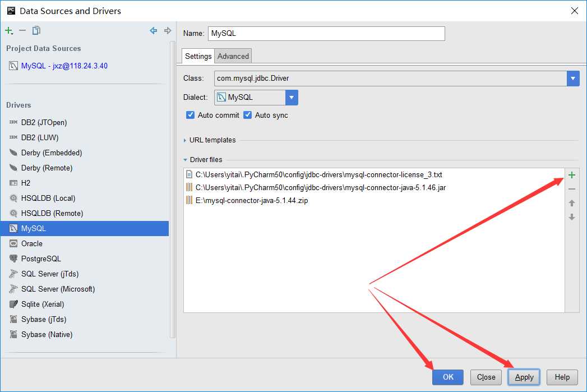Select HSQLDB (Remote) driver entry
The image size is (587, 392).
tap(85, 214)
